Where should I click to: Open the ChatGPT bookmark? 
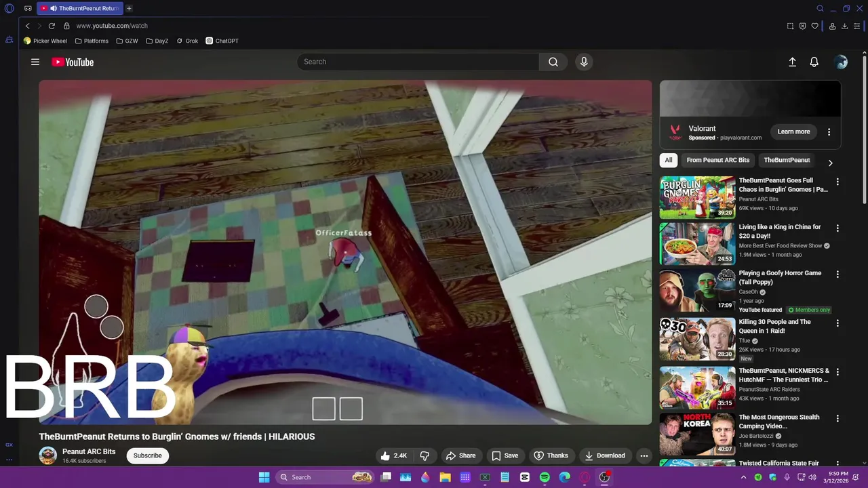[x=222, y=41]
